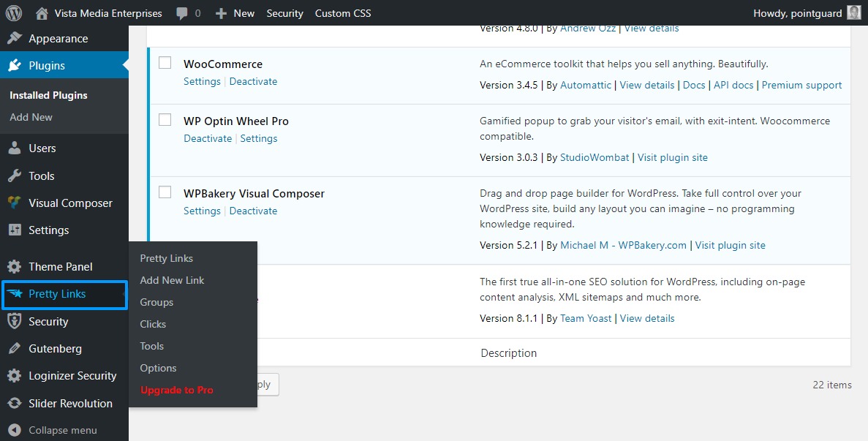Open WP Optin Wheel Pro Settings

coord(259,138)
